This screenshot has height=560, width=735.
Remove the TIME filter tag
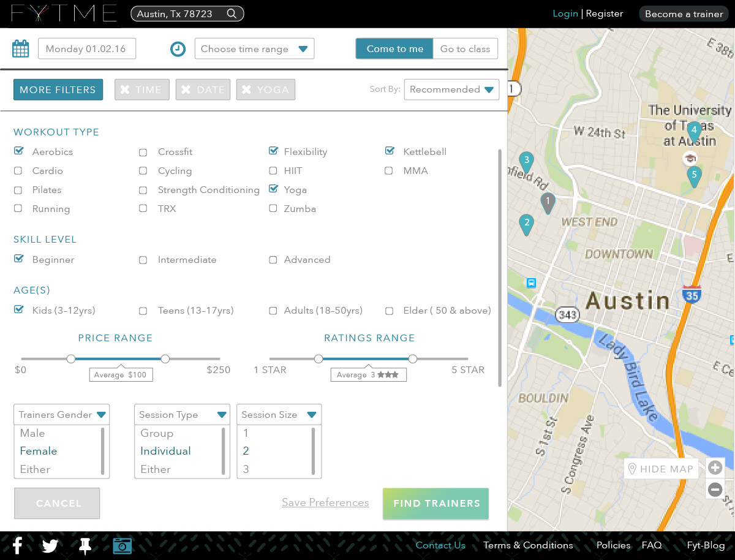(125, 89)
